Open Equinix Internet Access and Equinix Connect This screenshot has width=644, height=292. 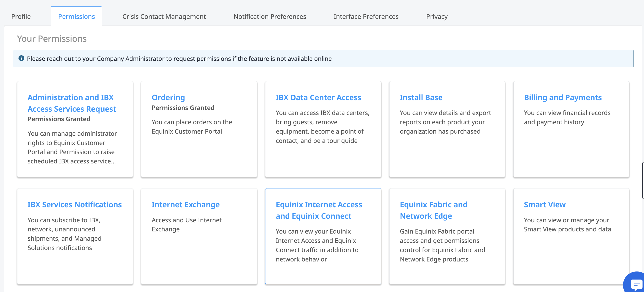(x=319, y=210)
